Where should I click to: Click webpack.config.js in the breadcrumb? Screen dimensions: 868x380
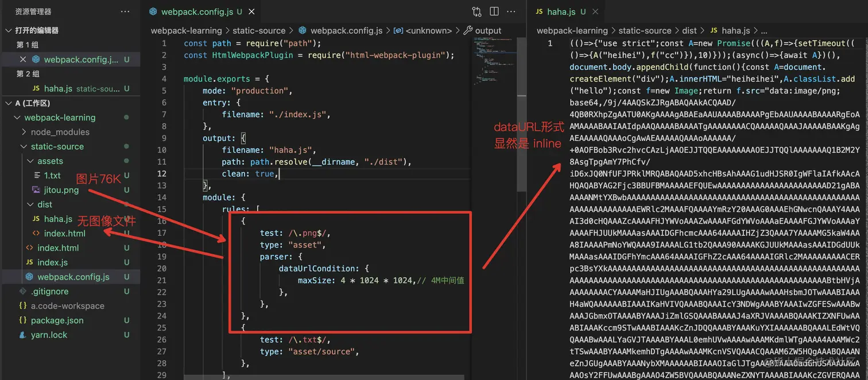pyautogui.click(x=346, y=31)
